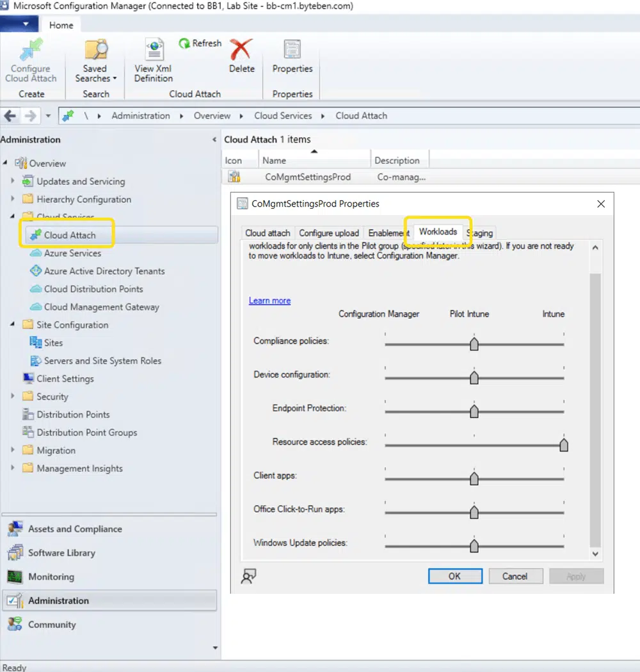640x672 pixels.
Task: Collapse the Site Configuration node
Action: point(13,324)
